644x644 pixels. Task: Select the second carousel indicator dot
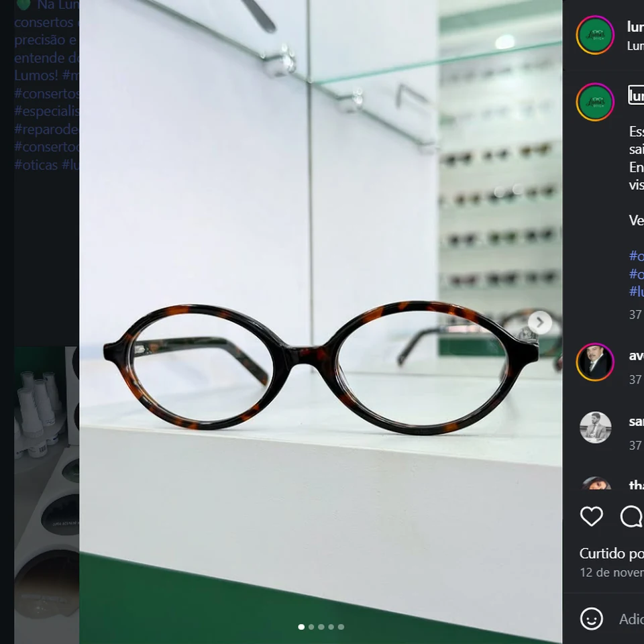[311, 627]
